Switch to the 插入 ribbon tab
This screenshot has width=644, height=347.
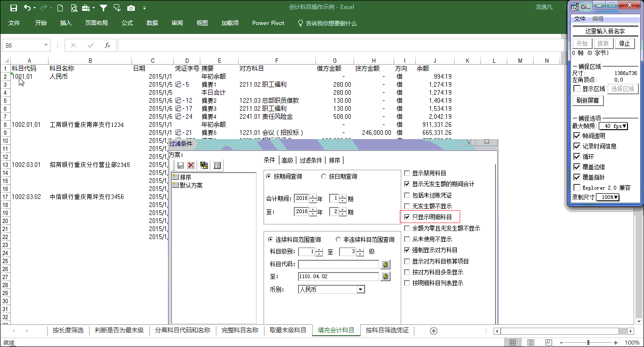coord(66,23)
